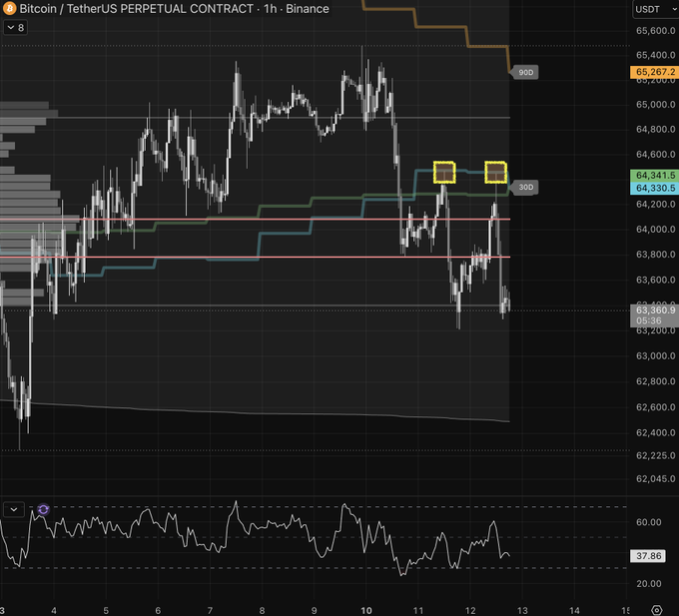This screenshot has width=679, height=616.
Task: Click the 63,000.0 price axis label
Action: [x=655, y=355]
